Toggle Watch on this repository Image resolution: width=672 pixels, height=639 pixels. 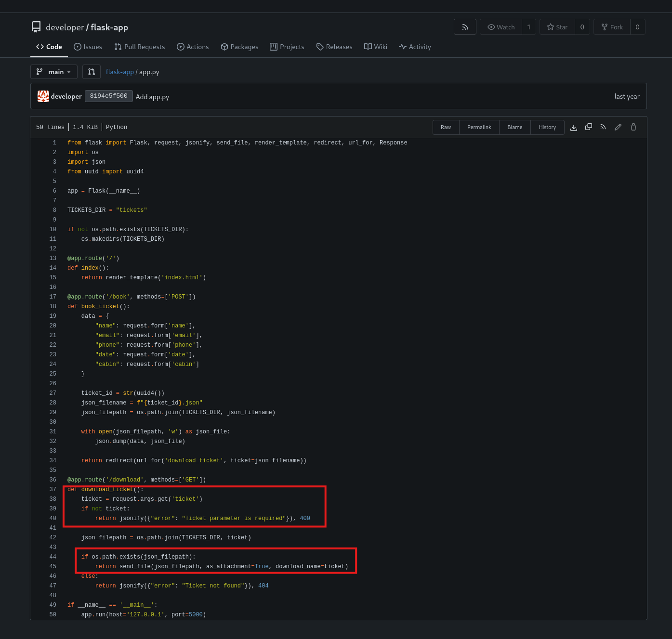pyautogui.click(x=501, y=27)
